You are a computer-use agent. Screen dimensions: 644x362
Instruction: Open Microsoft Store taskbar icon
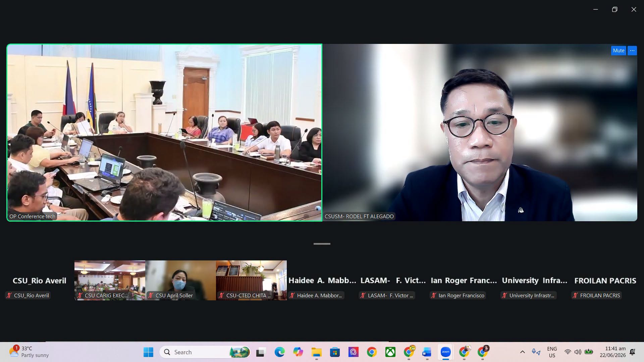[x=335, y=352]
